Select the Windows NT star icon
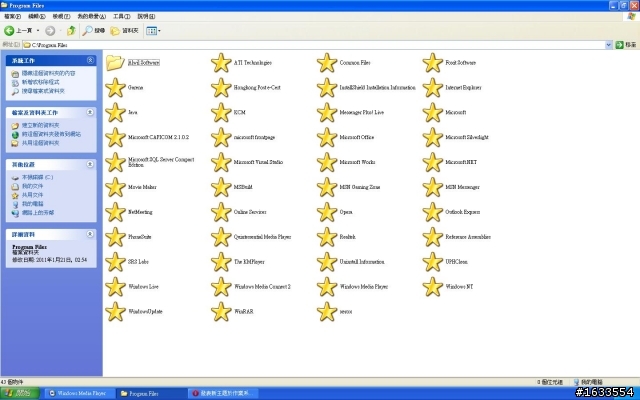 point(433,287)
